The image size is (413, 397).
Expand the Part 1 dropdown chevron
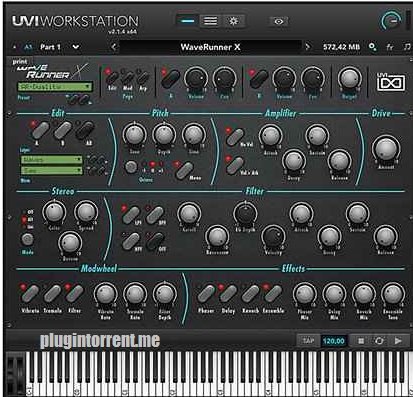pos(76,47)
